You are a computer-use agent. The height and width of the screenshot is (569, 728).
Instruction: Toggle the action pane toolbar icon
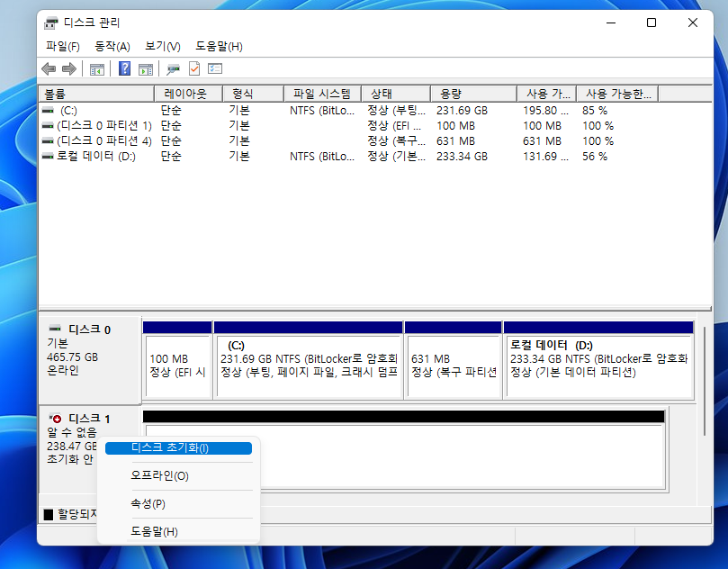146,69
